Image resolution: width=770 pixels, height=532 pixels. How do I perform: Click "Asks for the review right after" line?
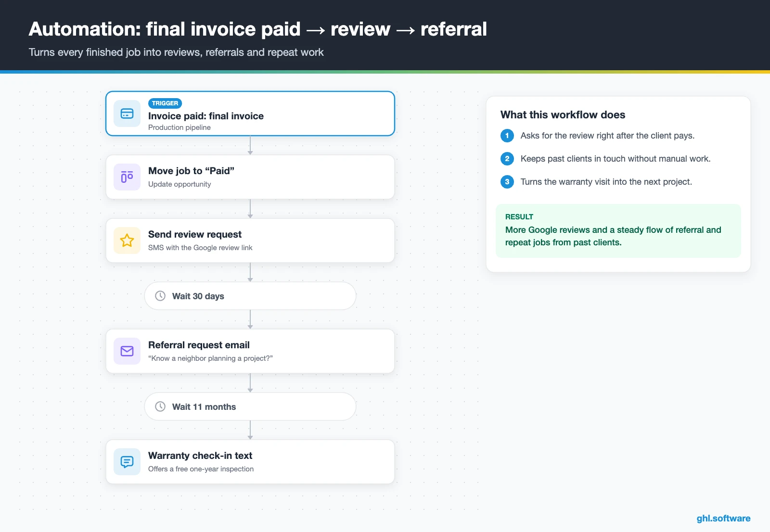(x=607, y=136)
